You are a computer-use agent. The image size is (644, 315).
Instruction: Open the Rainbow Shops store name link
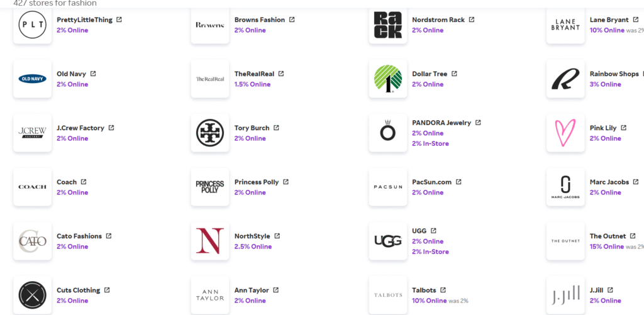pos(614,74)
